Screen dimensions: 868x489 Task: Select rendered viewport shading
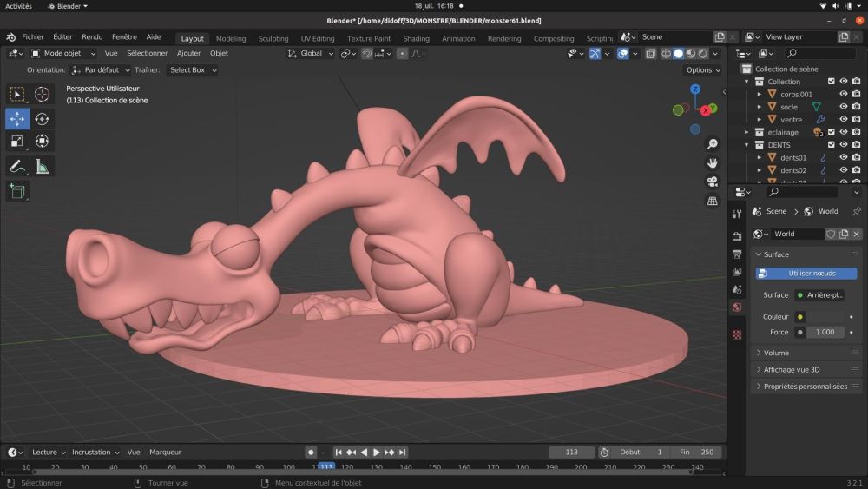pyautogui.click(x=702, y=54)
